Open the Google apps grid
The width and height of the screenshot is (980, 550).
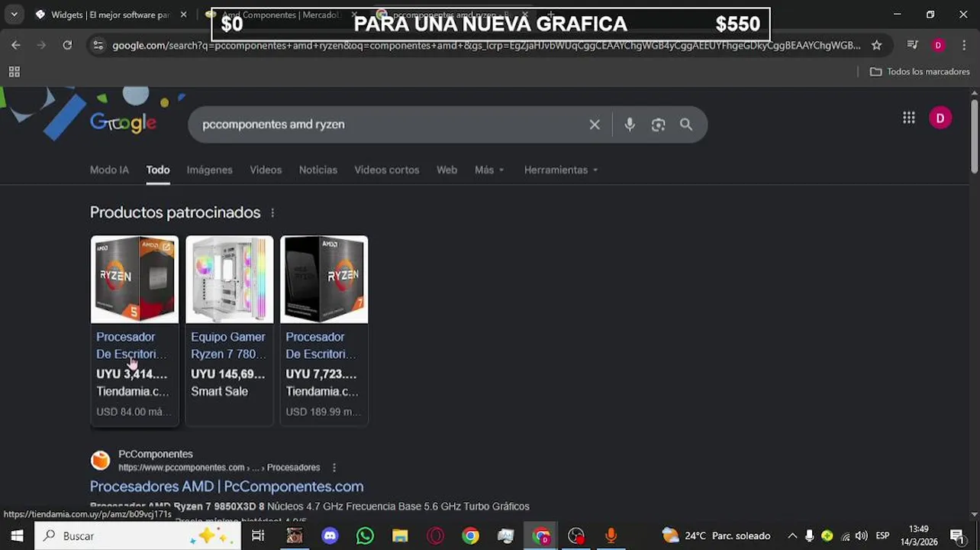(x=908, y=118)
